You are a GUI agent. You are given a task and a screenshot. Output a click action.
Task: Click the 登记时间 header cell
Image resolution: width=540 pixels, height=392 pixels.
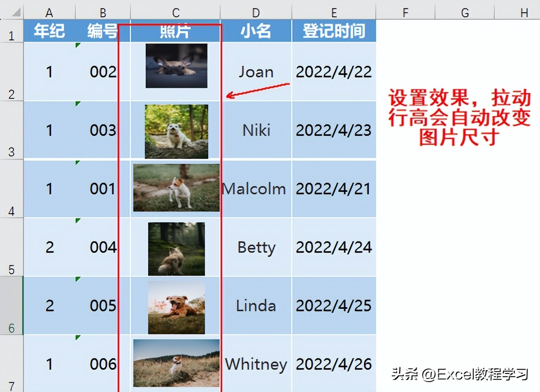click(x=334, y=31)
